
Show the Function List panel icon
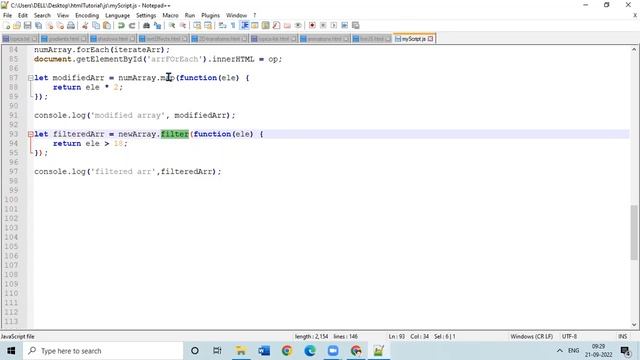[x=276, y=25]
